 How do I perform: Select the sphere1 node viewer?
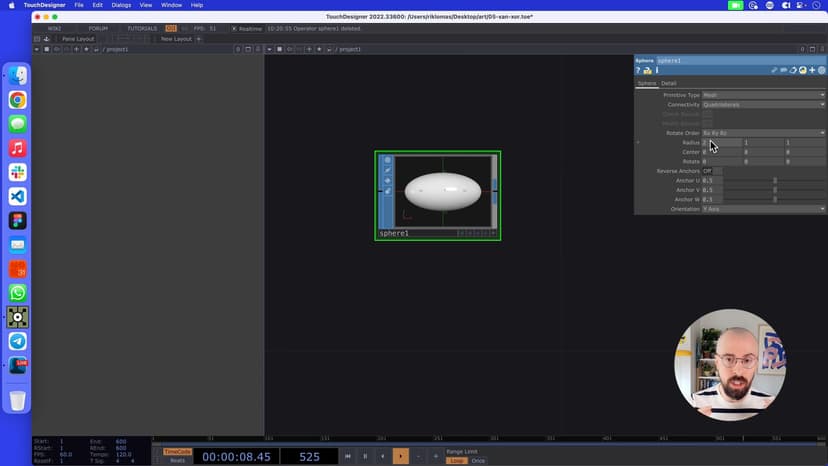[443, 192]
